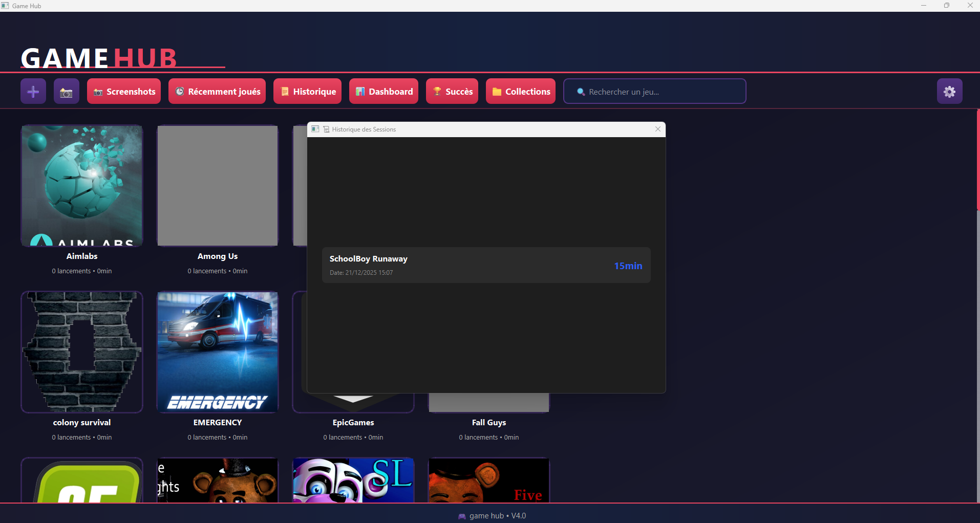Restore down the Game Hub window
Viewport: 980px width, 523px height.
tap(947, 6)
